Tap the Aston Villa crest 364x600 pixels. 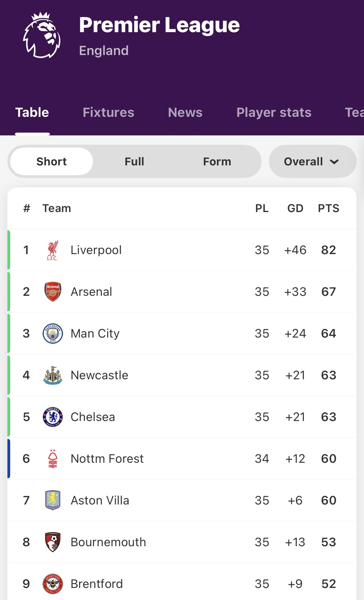pos(53,500)
